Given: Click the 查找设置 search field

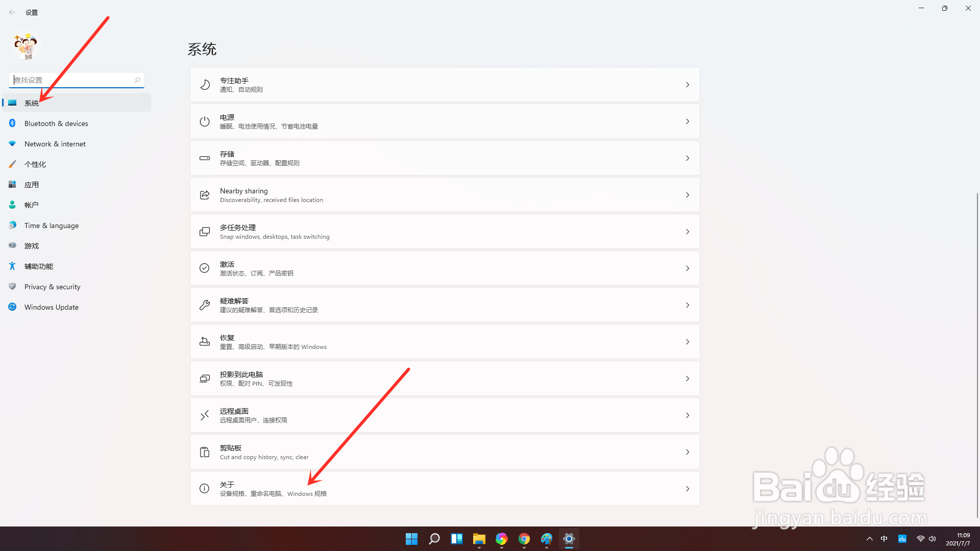Looking at the screenshot, I should [77, 80].
